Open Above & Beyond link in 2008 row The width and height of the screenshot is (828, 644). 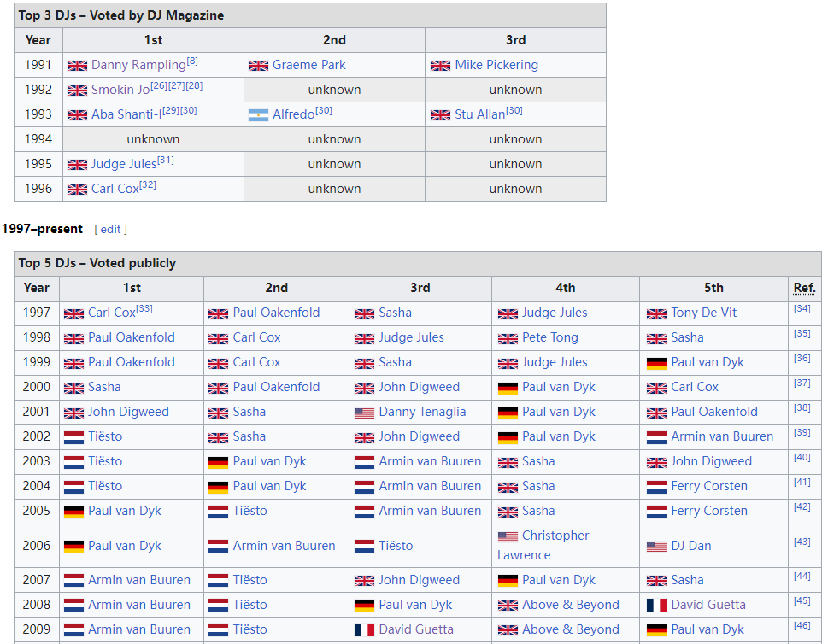tap(570, 605)
